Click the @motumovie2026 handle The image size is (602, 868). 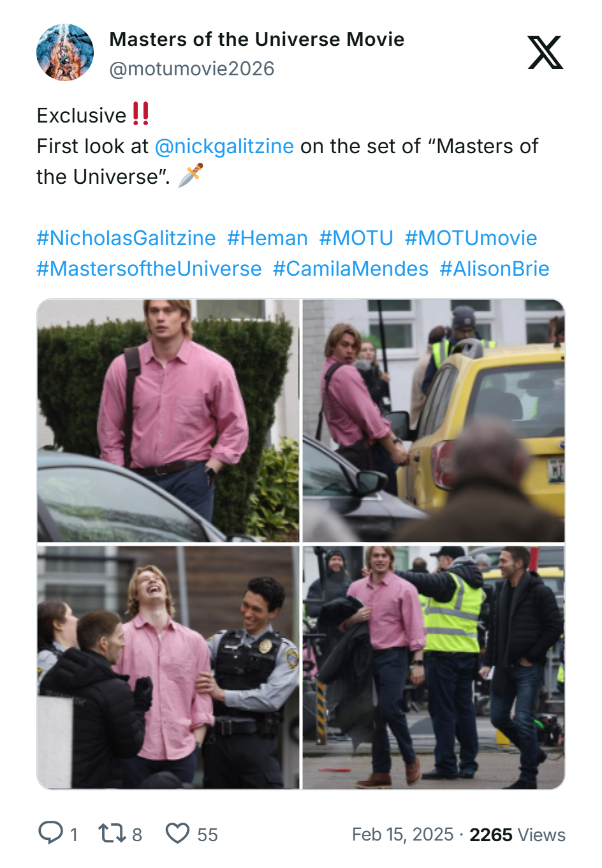coord(192,69)
